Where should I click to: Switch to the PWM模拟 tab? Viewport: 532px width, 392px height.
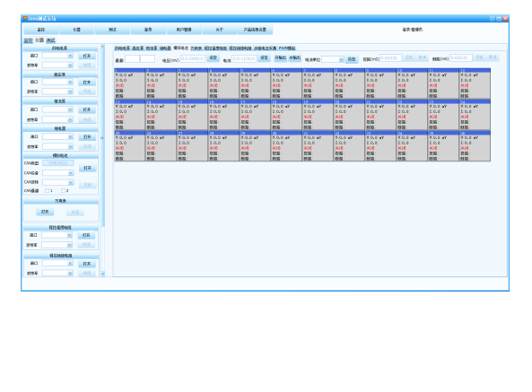coord(287,48)
